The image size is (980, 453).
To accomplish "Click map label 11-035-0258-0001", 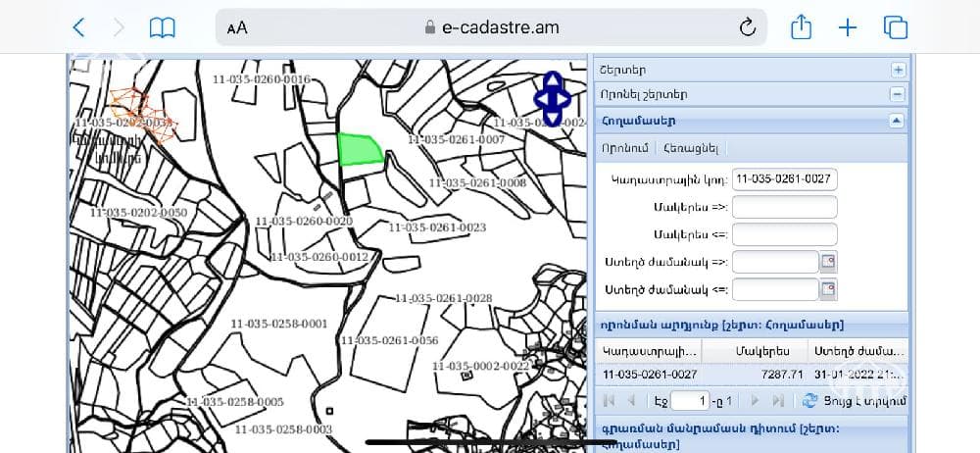I will 278,324.
